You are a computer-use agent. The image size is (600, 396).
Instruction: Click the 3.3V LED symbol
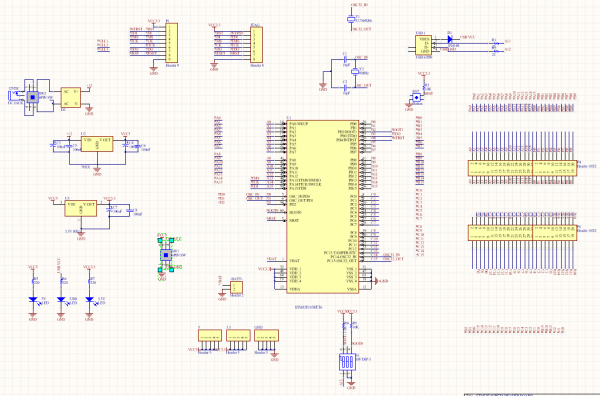tap(89, 300)
